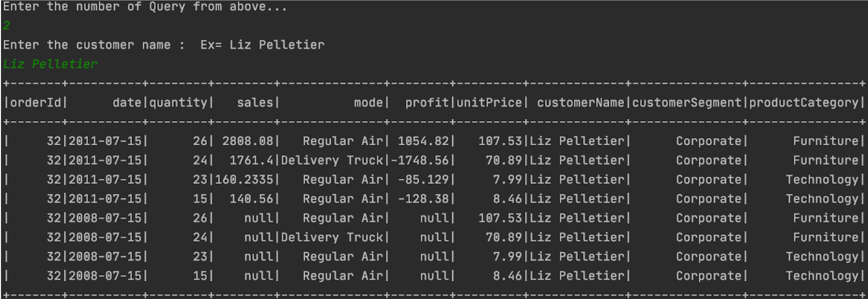Click the mode column header

click(369, 103)
